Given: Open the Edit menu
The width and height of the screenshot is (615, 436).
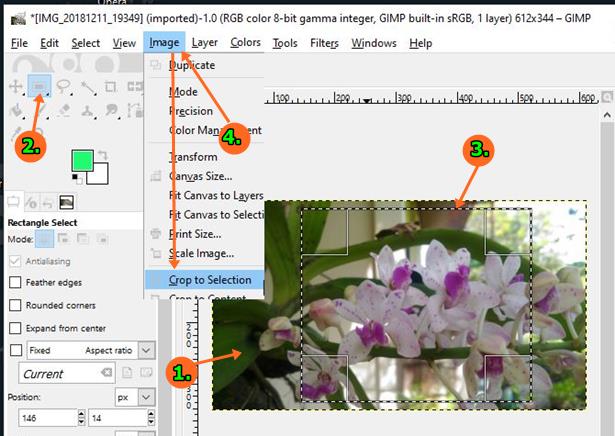Looking at the screenshot, I should [49, 43].
